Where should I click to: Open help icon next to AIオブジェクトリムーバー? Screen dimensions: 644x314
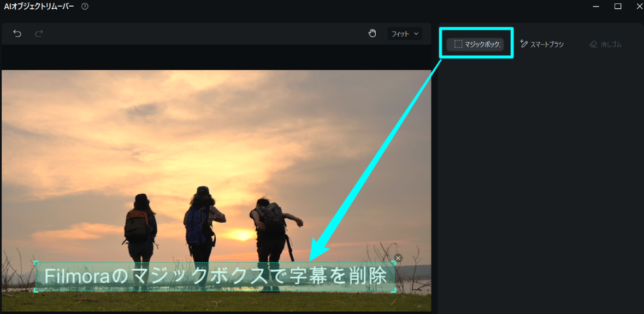point(85,7)
